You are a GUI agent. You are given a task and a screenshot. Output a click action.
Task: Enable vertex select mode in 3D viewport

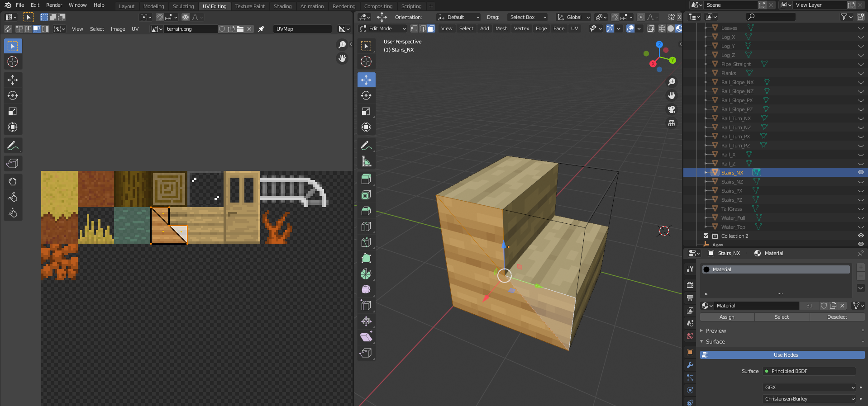[414, 28]
